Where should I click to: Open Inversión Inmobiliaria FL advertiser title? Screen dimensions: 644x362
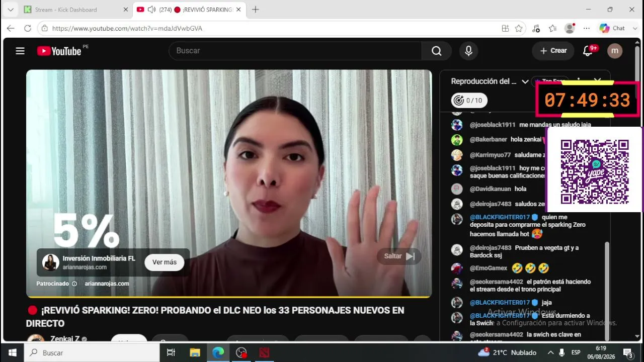coord(99,258)
